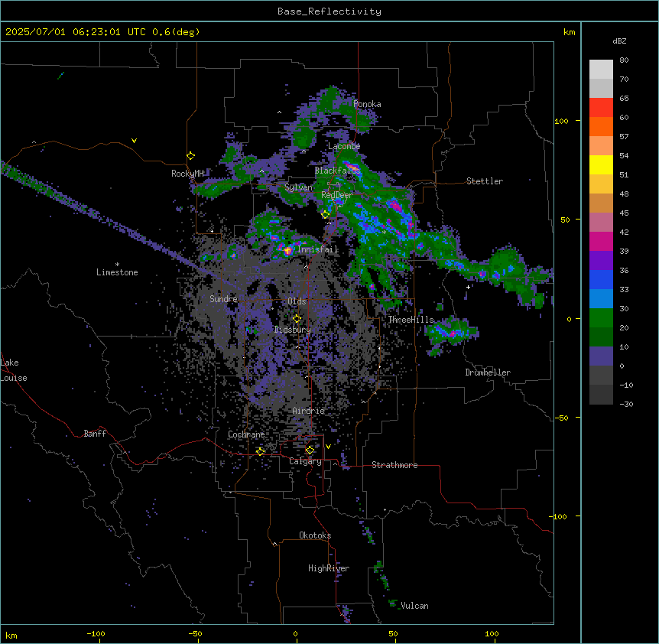Click the yellow diamond marker below RedDeer label

pos(325,214)
